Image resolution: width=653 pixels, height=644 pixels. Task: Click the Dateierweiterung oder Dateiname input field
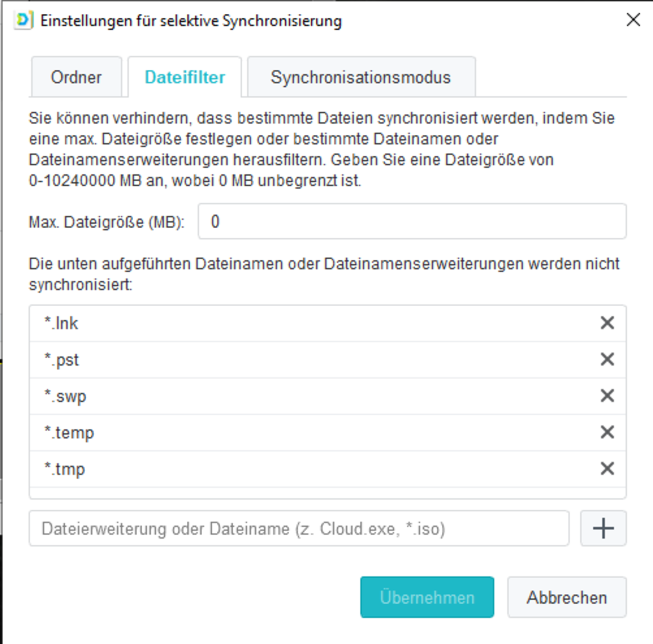click(299, 528)
